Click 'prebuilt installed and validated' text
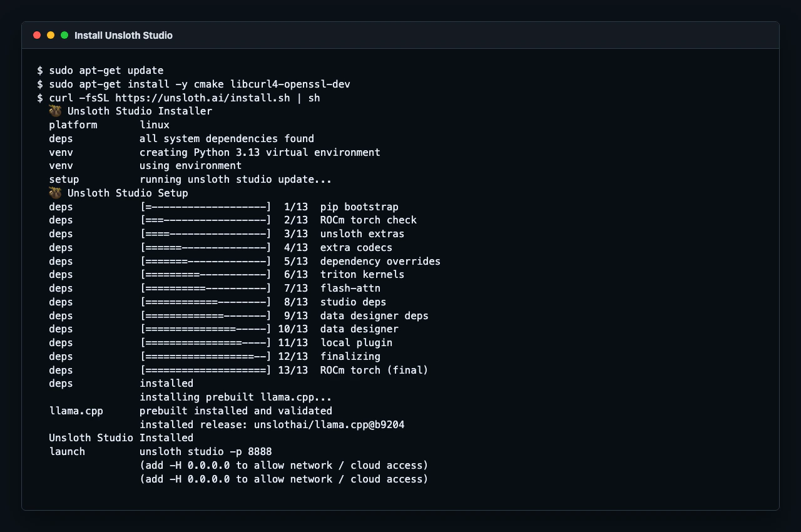Screen dimensions: 801x532 (x=235, y=411)
